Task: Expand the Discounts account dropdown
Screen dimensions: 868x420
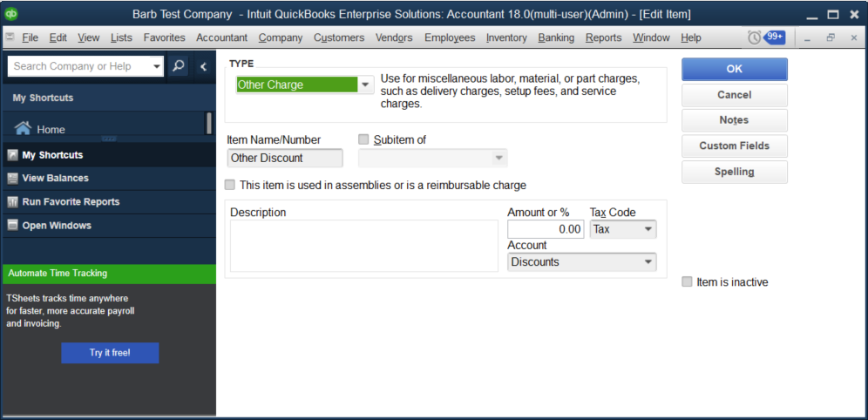Action: [x=648, y=262]
